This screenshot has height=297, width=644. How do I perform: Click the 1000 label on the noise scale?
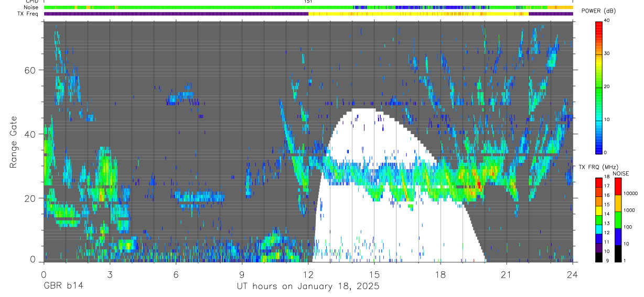(x=629, y=211)
